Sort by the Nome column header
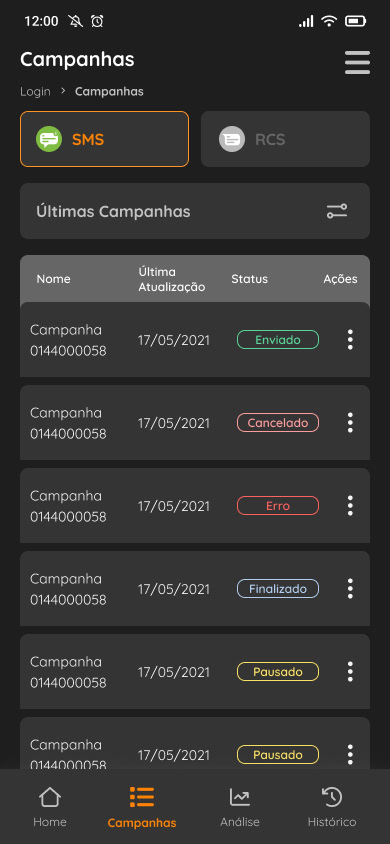Viewport: 390px width, 844px height. (53, 279)
